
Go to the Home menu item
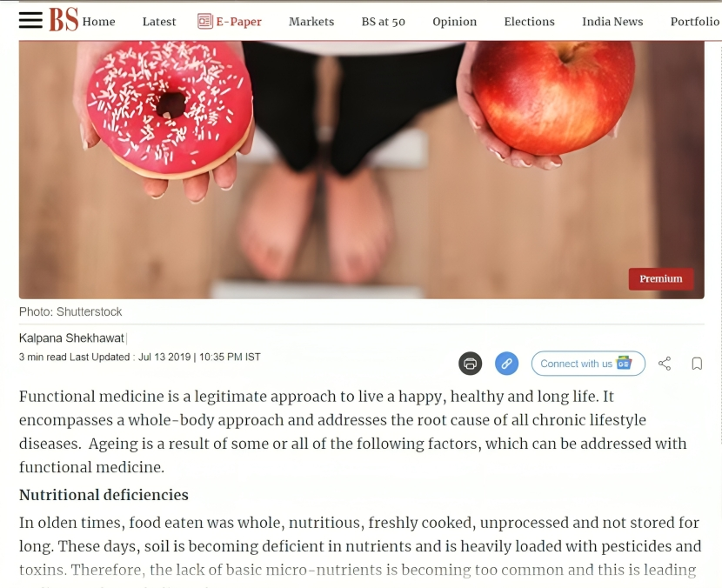point(98,22)
